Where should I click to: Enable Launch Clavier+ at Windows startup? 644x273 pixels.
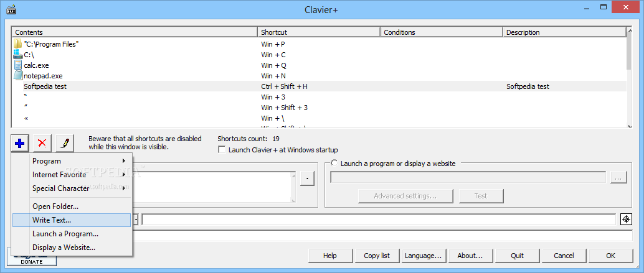222,150
